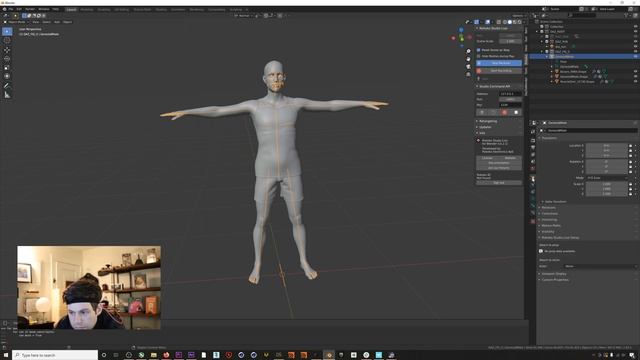The image size is (640, 360).
Task: Open the Render menu
Action: click(30, 9)
